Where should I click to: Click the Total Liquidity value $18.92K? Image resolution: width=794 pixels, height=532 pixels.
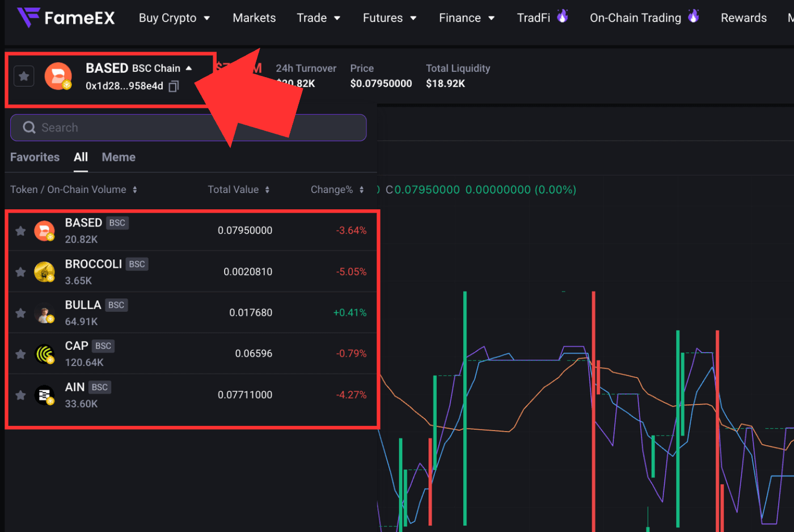click(445, 84)
